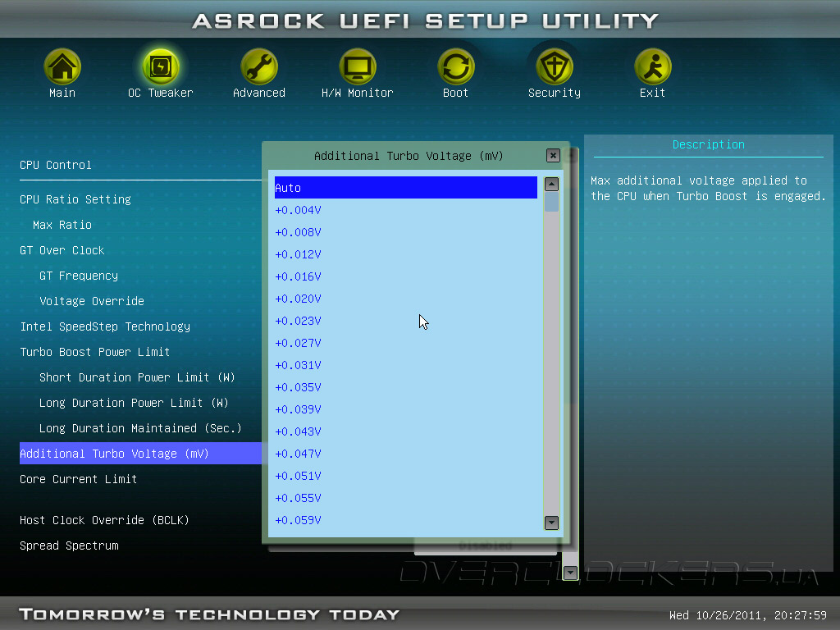Click the popup list scroll up arrow
Screen dimensions: 840x630
click(x=551, y=185)
